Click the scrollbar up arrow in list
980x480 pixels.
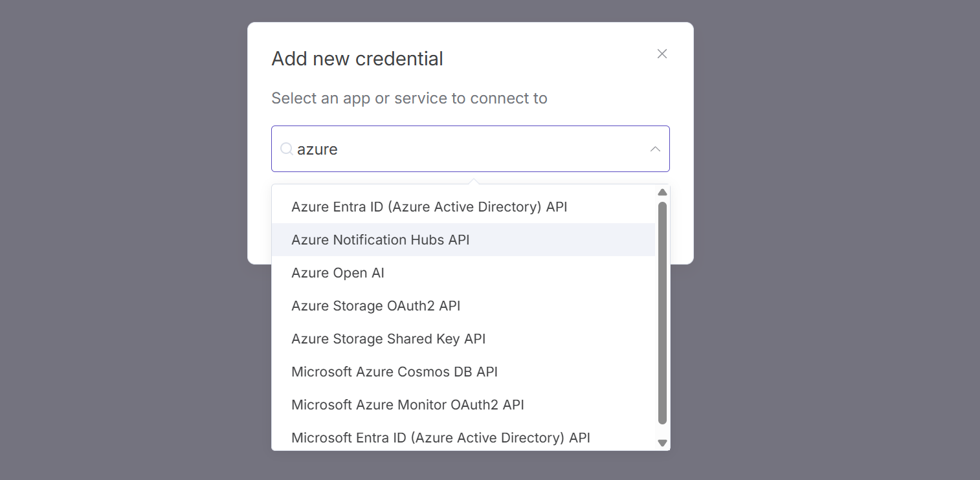[662, 192]
